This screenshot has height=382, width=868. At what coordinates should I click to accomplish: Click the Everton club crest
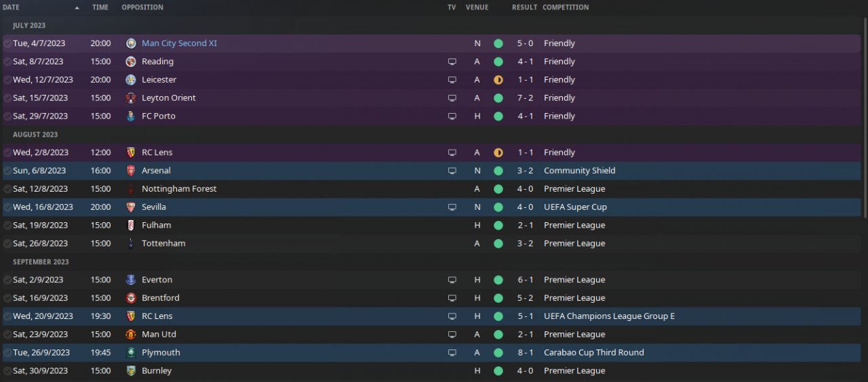[131, 280]
